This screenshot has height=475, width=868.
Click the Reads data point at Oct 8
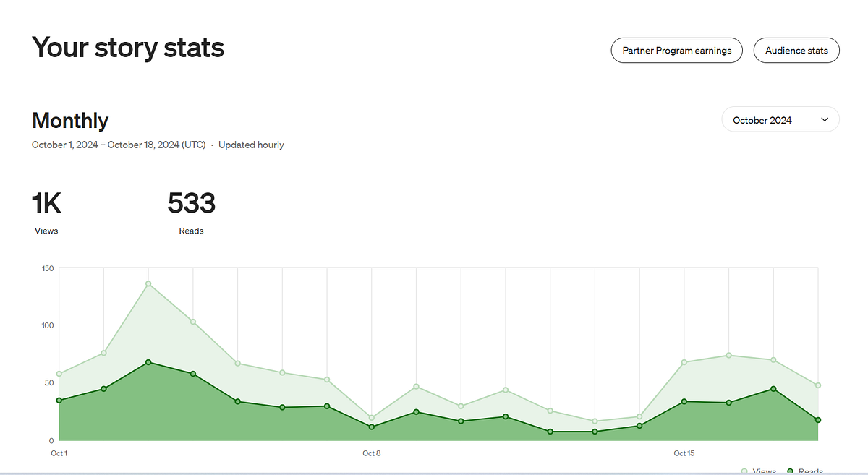point(372,427)
